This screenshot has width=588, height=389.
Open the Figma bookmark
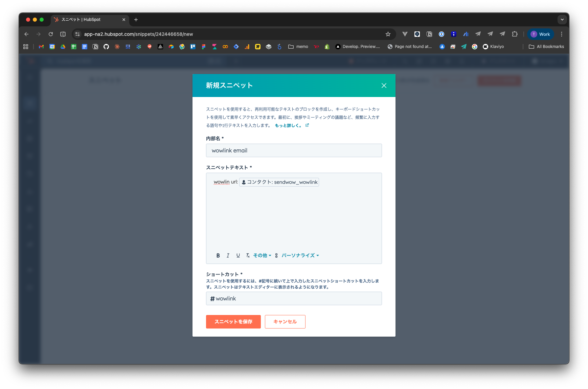click(x=204, y=47)
